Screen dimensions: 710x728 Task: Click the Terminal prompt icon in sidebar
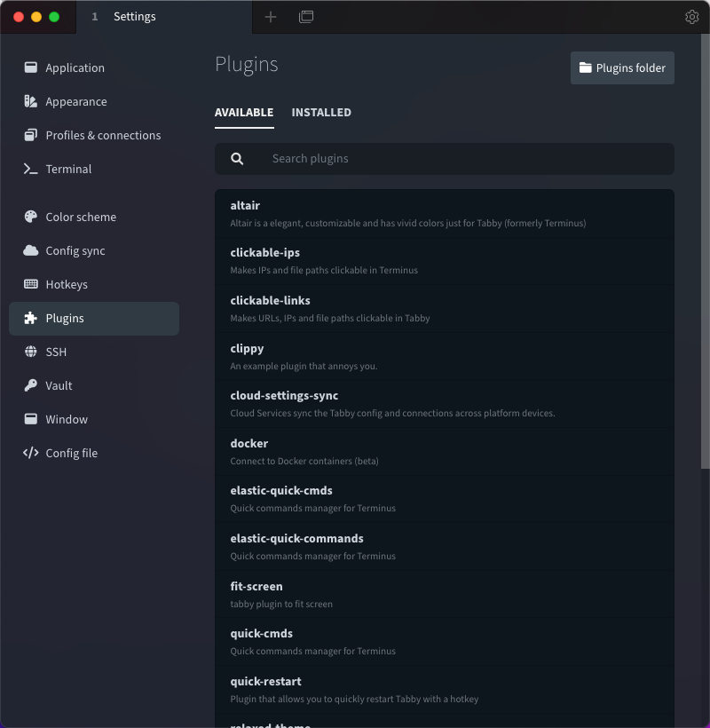tap(30, 169)
